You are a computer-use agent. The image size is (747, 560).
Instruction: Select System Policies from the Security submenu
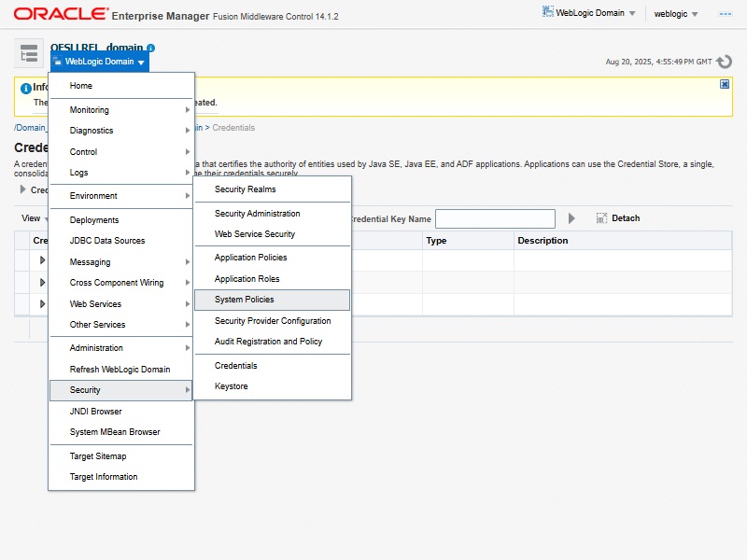(x=245, y=300)
